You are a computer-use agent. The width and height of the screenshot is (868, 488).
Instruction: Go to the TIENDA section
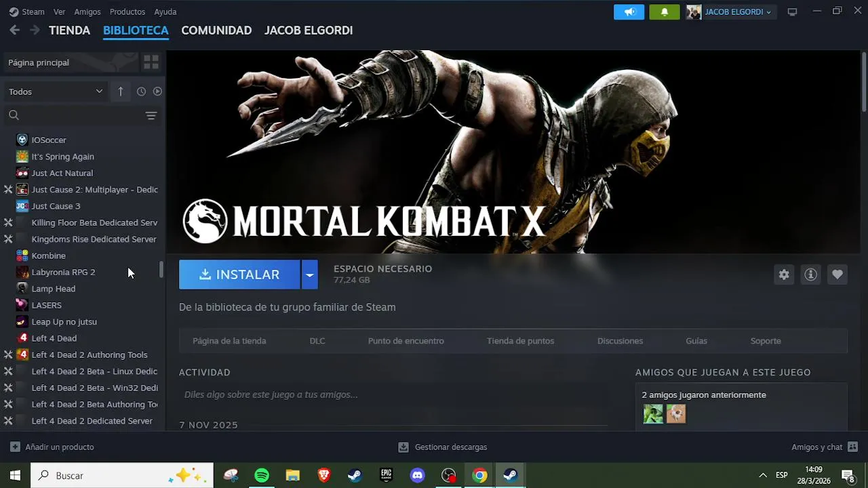69,30
